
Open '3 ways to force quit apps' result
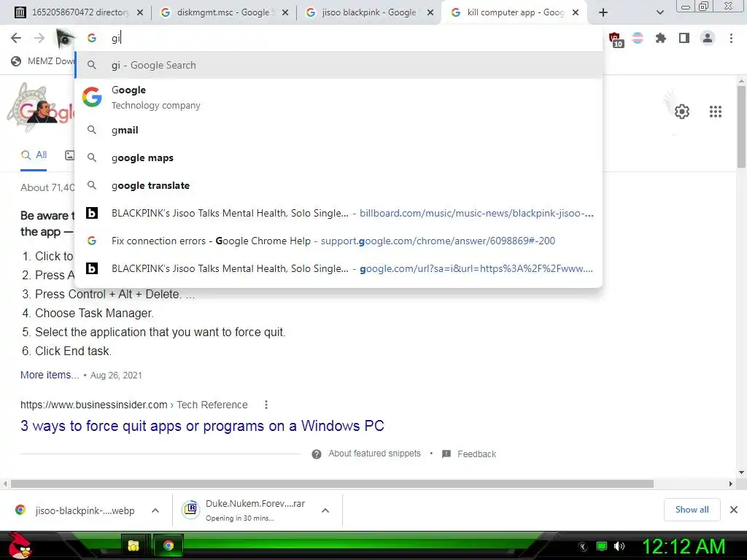click(203, 426)
